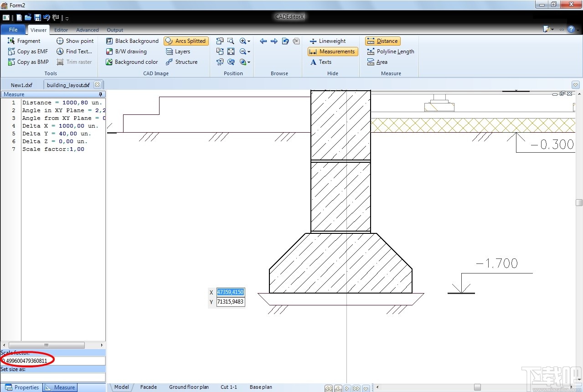The image size is (583, 392).
Task: Switch to the Editor ribbon tab
Action: point(61,30)
